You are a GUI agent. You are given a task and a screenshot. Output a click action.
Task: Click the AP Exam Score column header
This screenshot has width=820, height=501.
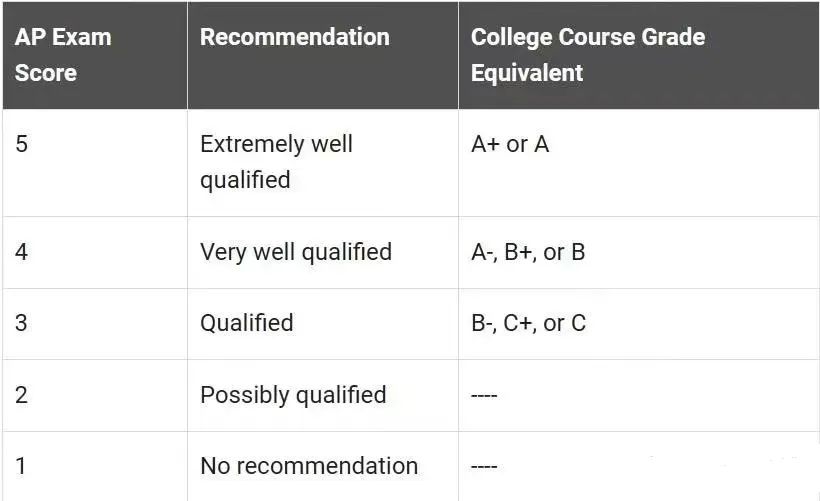(x=95, y=55)
